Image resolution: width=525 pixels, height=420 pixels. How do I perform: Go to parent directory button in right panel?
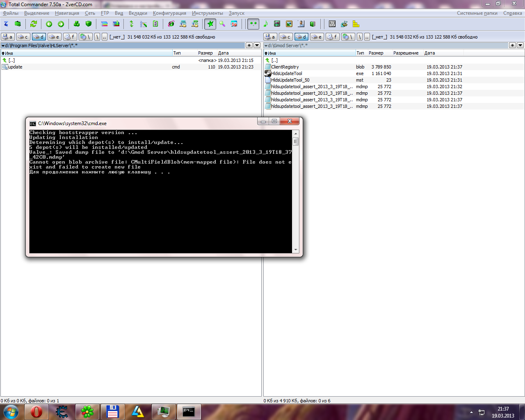pyautogui.click(x=367, y=37)
